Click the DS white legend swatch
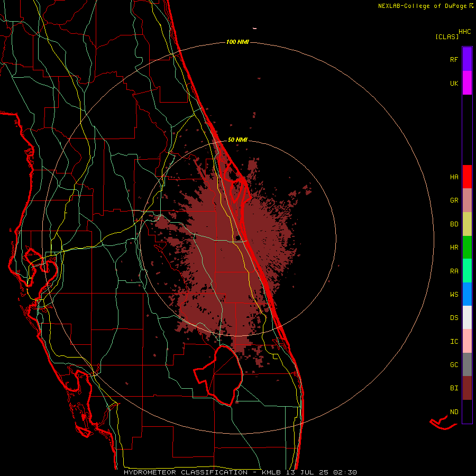 467,317
